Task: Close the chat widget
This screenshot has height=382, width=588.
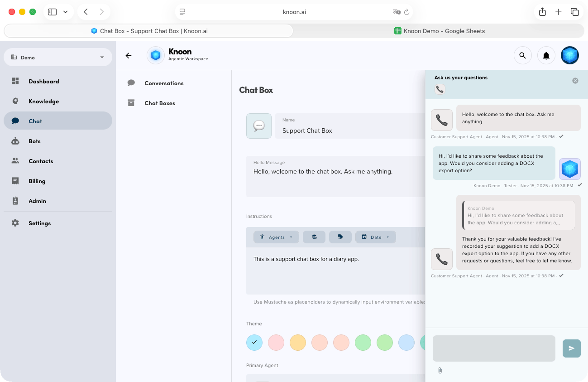Action: tap(575, 80)
